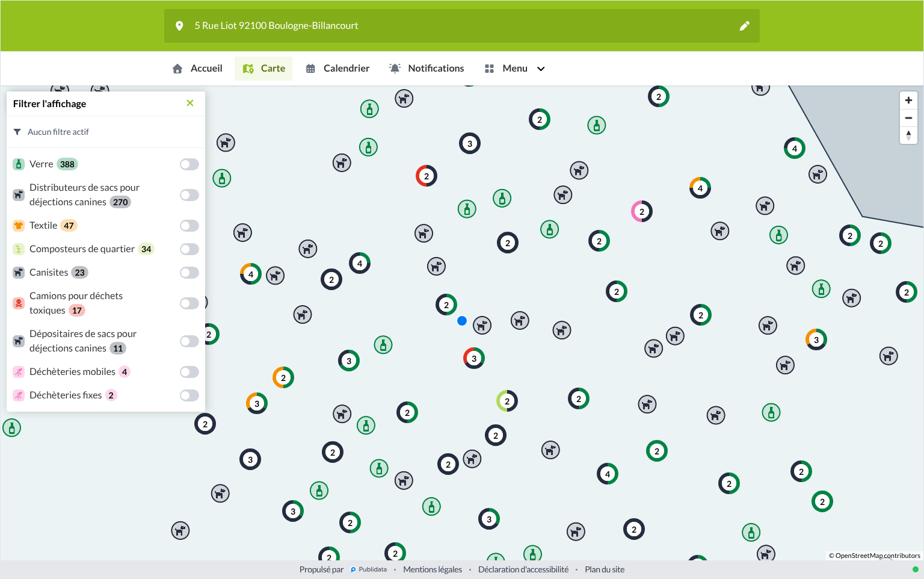
Task: Click the home icon next to Accueil
Action: coord(177,69)
